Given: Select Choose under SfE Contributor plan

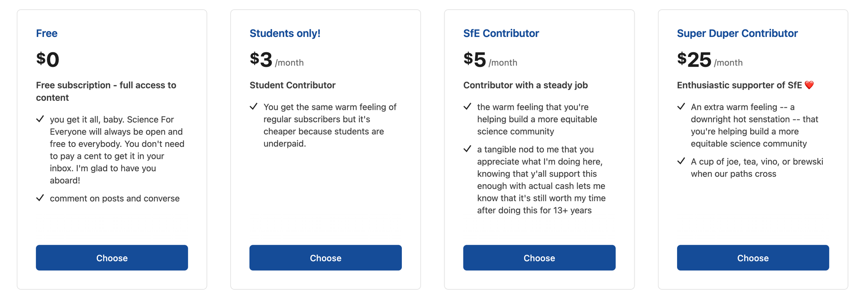Looking at the screenshot, I should [x=539, y=258].
